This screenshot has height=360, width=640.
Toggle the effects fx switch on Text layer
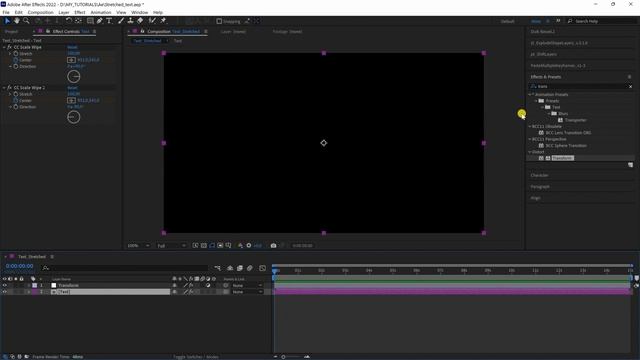pyautogui.click(x=191, y=292)
